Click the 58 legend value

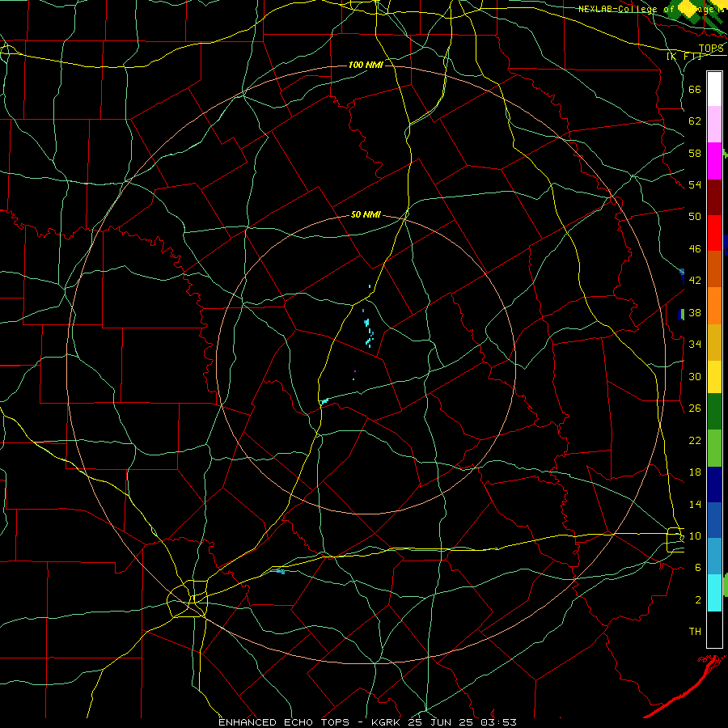point(695,153)
